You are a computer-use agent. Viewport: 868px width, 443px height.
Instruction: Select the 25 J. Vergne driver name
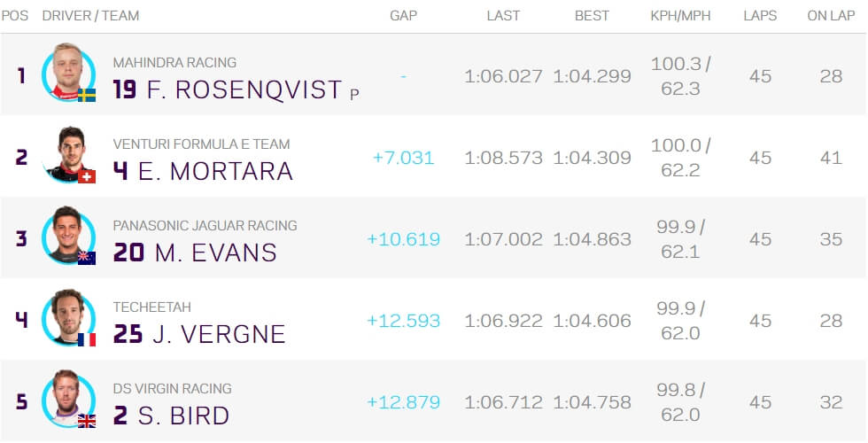click(x=199, y=334)
